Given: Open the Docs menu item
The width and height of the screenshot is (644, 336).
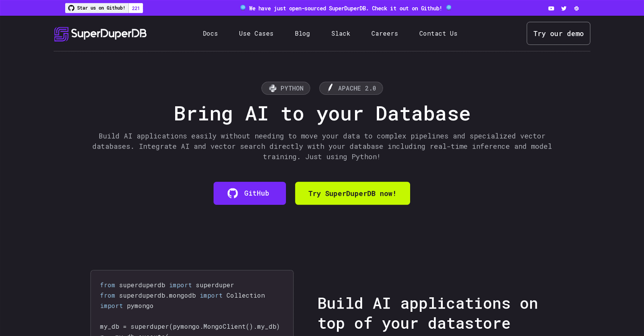Looking at the screenshot, I should tap(210, 33).
